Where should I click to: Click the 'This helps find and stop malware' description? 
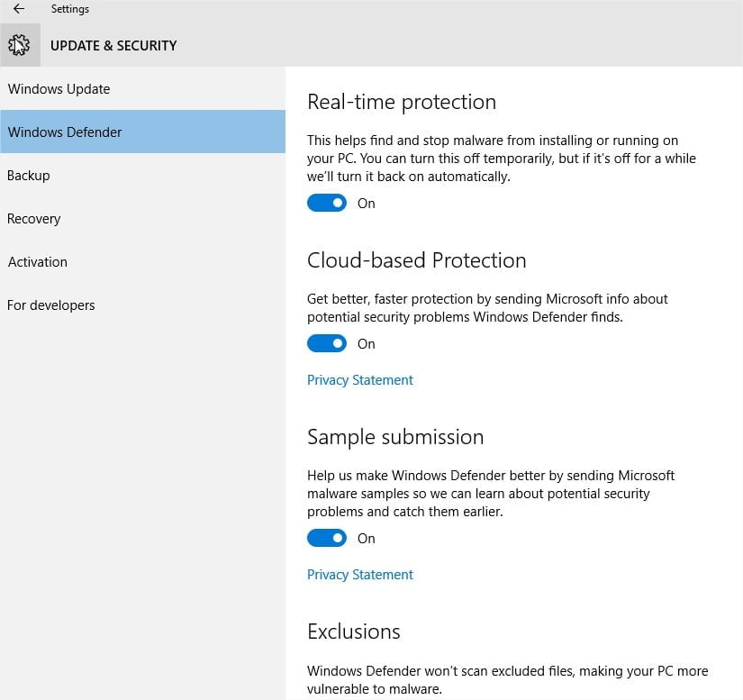coord(502,159)
